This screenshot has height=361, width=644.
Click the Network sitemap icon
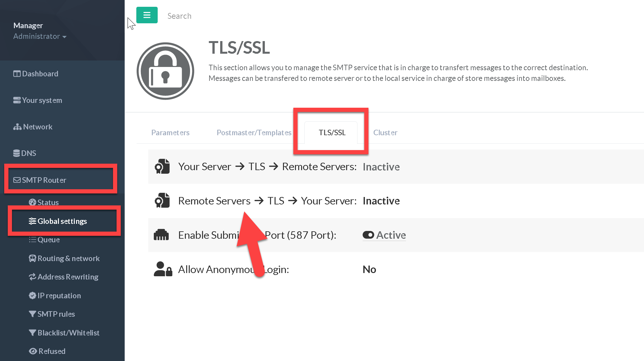(17, 127)
